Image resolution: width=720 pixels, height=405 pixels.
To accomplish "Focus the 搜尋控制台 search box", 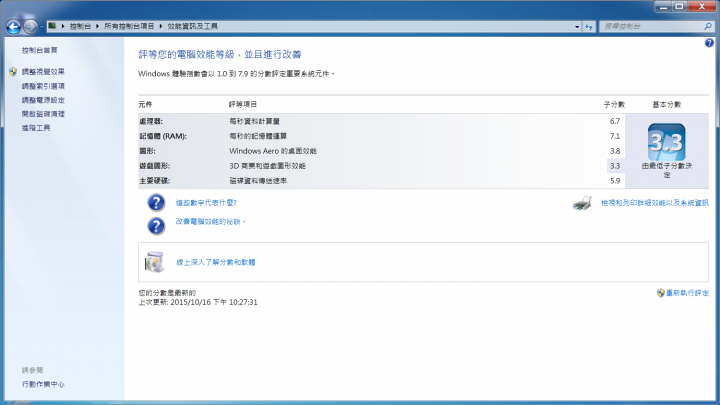I will tap(652, 27).
